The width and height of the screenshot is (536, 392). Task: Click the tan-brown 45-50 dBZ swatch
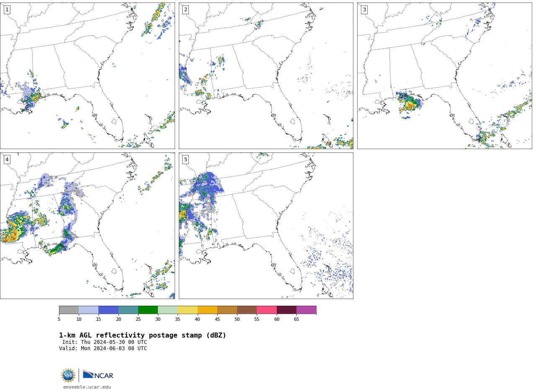coord(227,310)
